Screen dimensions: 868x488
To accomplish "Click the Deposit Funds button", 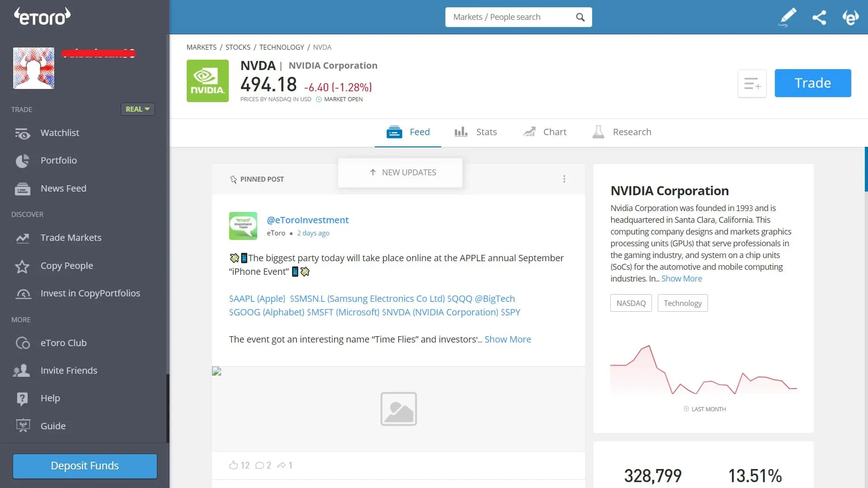I will pos(85,466).
